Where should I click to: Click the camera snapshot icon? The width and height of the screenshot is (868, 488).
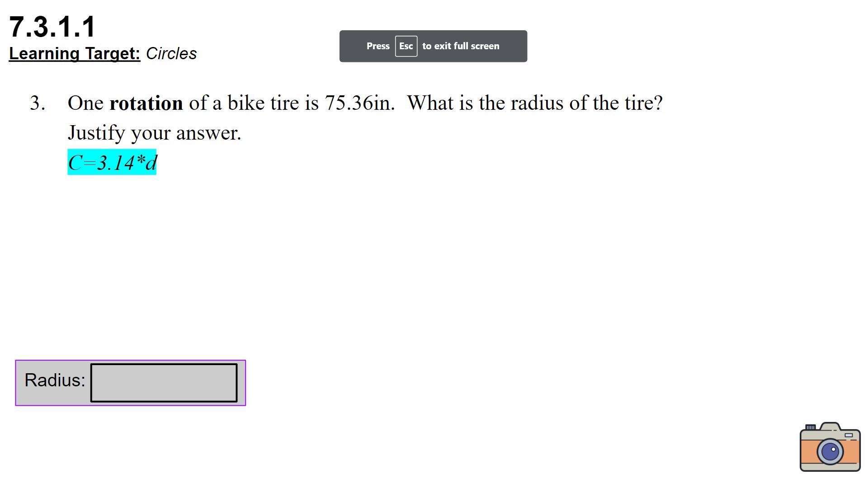coord(830,447)
